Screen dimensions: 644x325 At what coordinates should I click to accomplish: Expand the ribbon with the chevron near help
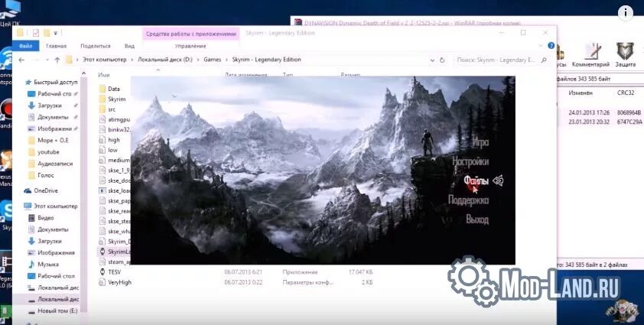pos(541,46)
